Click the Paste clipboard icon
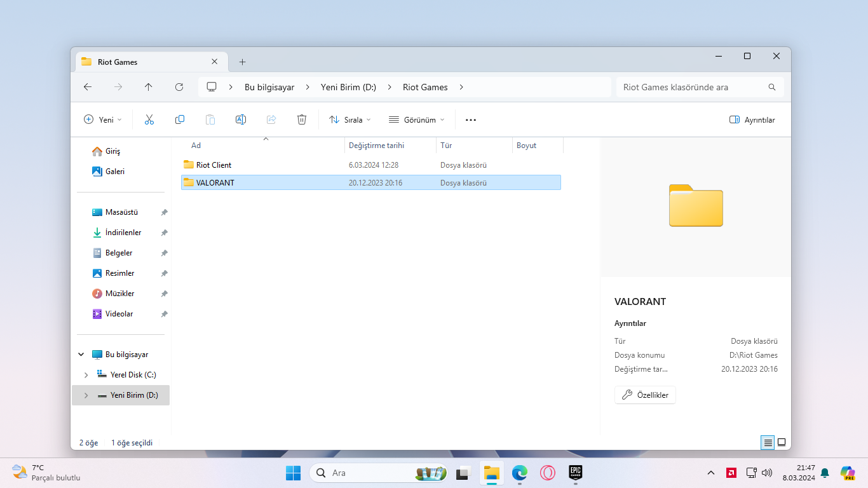This screenshot has height=488, width=868. click(210, 119)
